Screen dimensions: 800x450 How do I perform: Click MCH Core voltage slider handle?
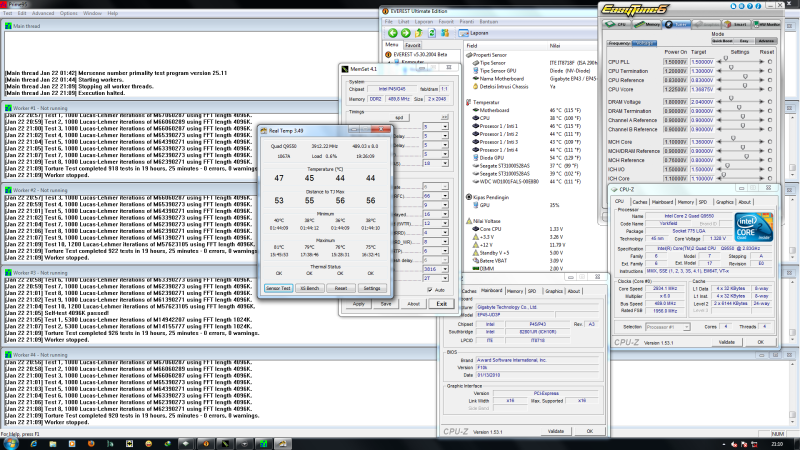733,139
